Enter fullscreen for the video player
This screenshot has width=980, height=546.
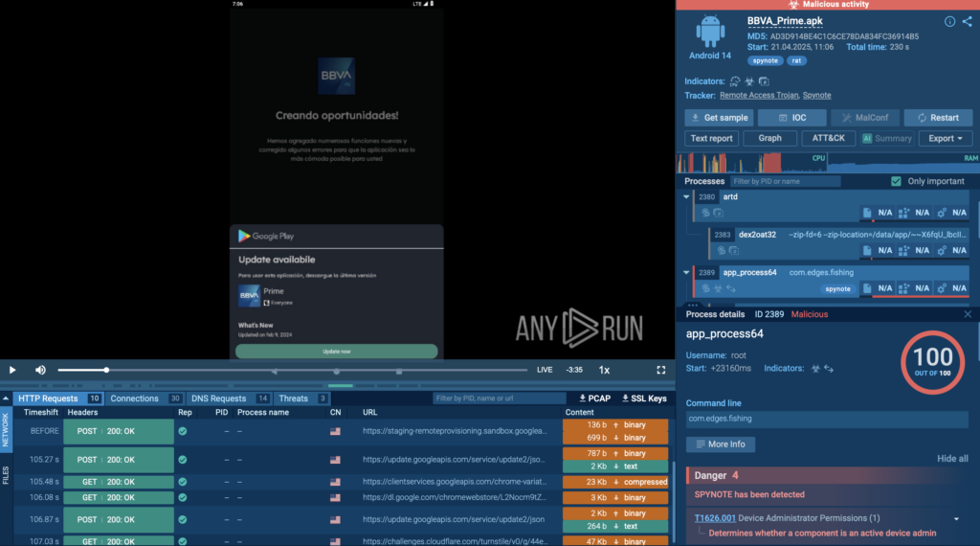pos(660,370)
